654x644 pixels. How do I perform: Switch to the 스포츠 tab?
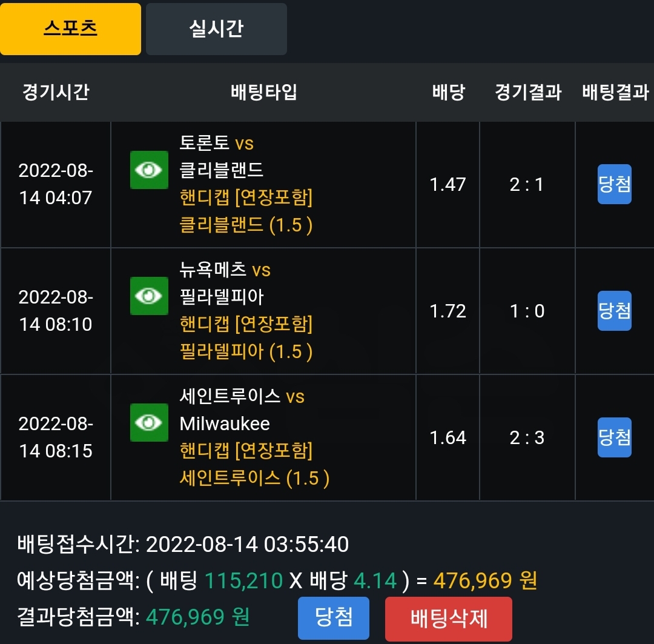click(70, 29)
